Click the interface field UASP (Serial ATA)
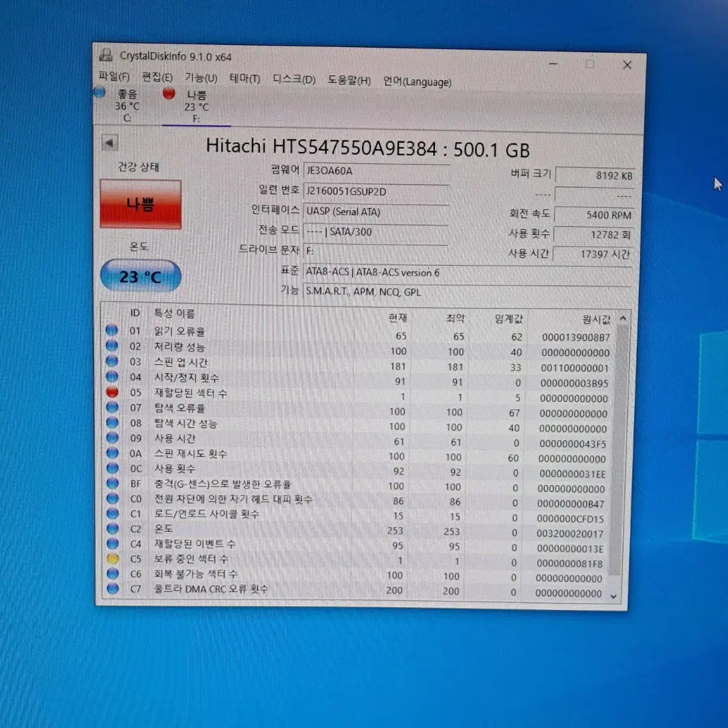The width and height of the screenshot is (728, 728). click(376, 212)
